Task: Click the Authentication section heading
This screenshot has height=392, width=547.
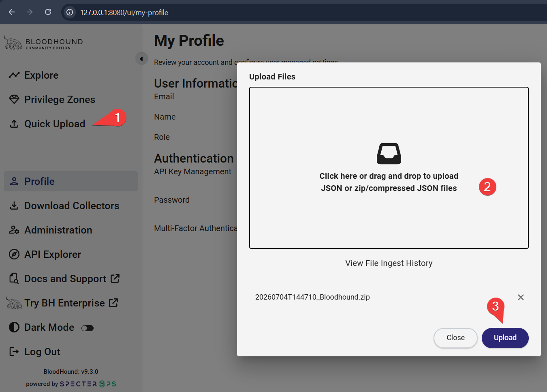Action: (194, 158)
